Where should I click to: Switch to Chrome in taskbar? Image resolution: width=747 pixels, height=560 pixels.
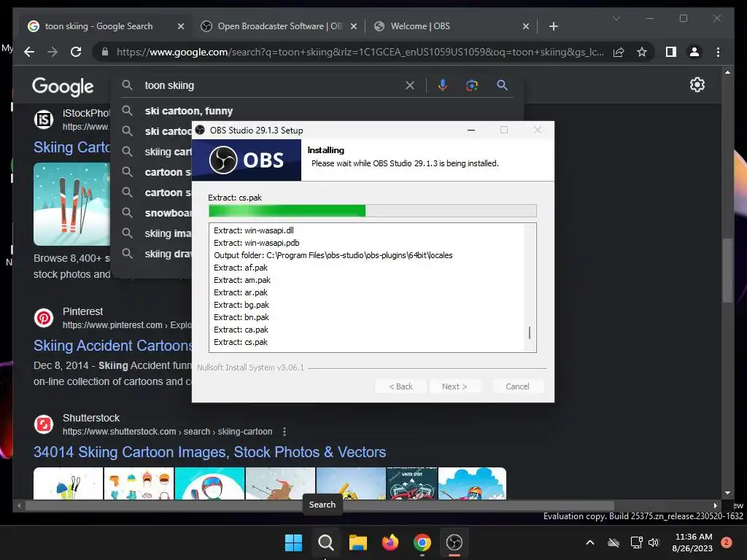(x=422, y=542)
